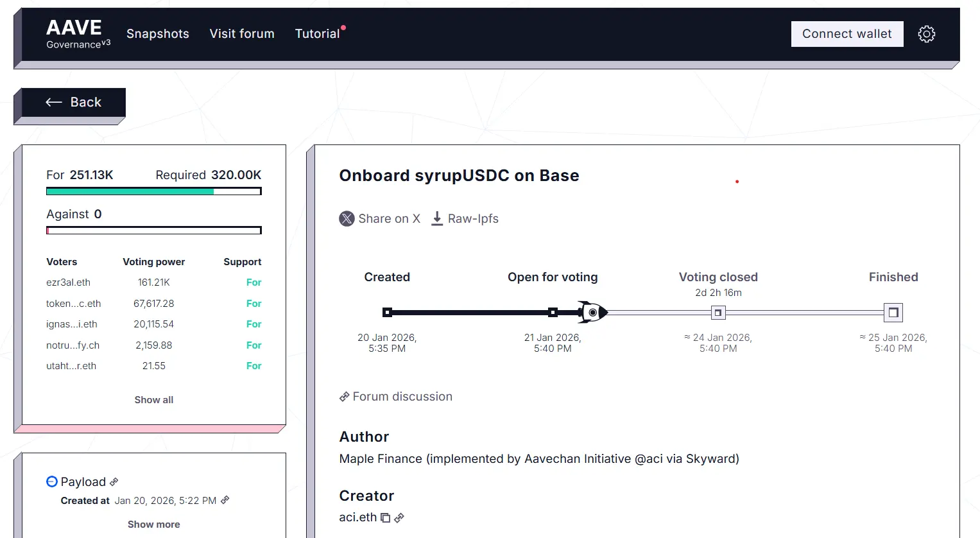The image size is (980, 538).
Task: Copy the aci.eth creator address
Action: (385, 517)
